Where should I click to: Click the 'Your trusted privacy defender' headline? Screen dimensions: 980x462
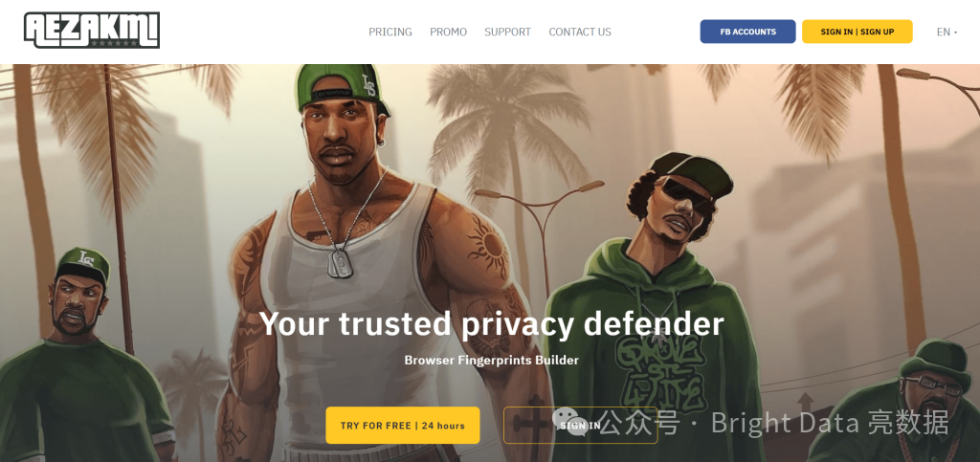click(x=491, y=323)
